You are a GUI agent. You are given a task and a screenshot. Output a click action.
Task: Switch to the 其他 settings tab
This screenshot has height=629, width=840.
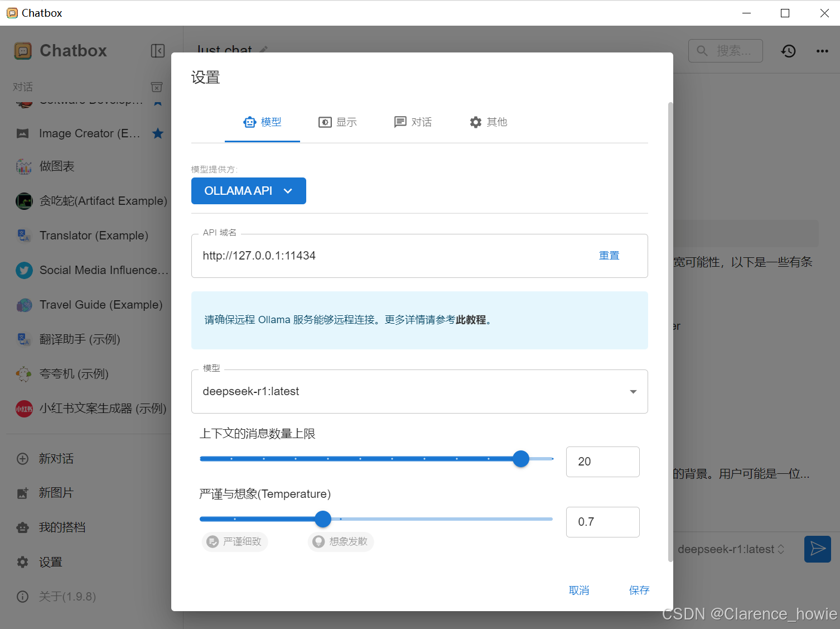pos(488,122)
